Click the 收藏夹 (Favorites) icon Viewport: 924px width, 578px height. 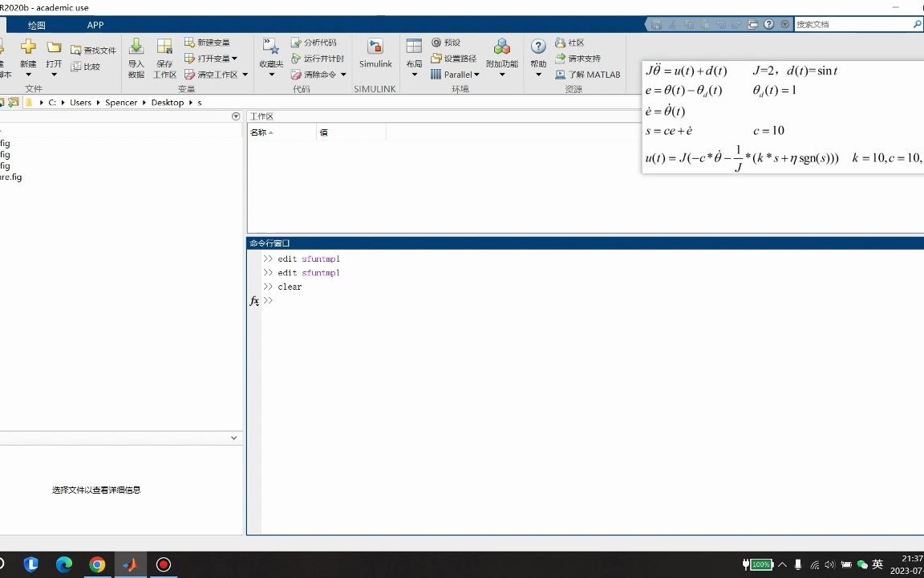pyautogui.click(x=270, y=54)
